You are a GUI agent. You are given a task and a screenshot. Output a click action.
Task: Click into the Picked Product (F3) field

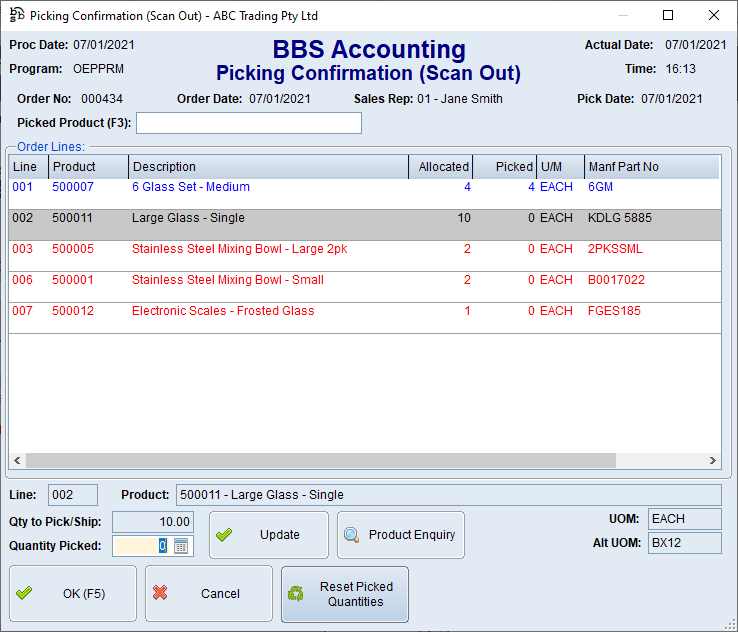pos(248,123)
